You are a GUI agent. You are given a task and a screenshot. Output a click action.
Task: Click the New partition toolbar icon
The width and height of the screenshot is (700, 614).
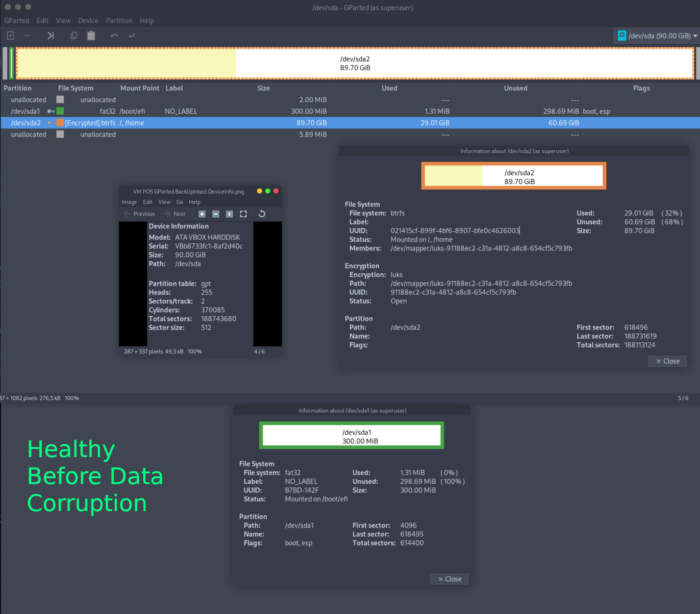tap(11, 36)
